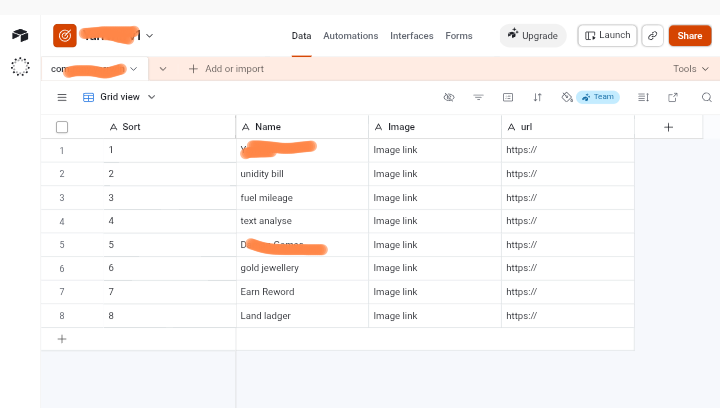Open the row height icon
This screenshot has height=408, width=720.
pyautogui.click(x=643, y=97)
